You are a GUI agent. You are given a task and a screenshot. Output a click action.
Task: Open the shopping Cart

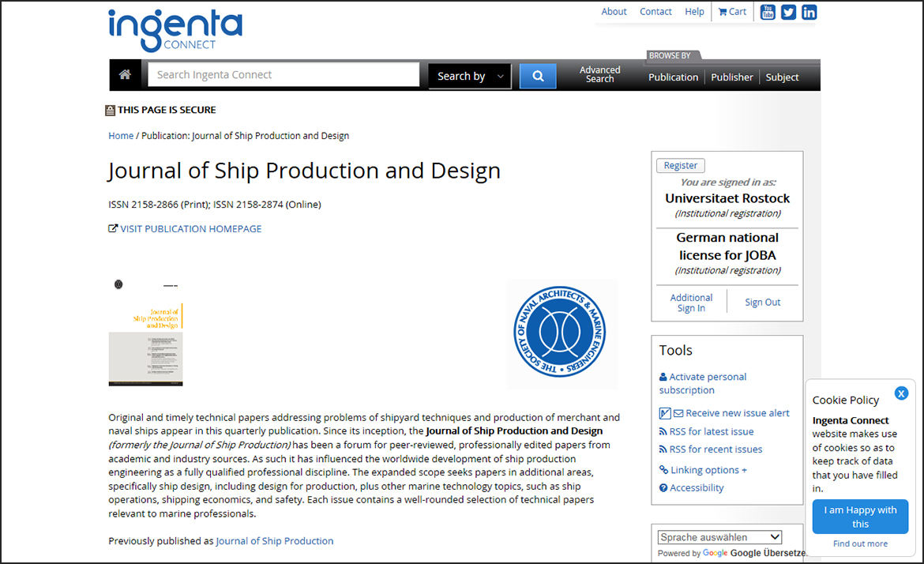click(732, 12)
